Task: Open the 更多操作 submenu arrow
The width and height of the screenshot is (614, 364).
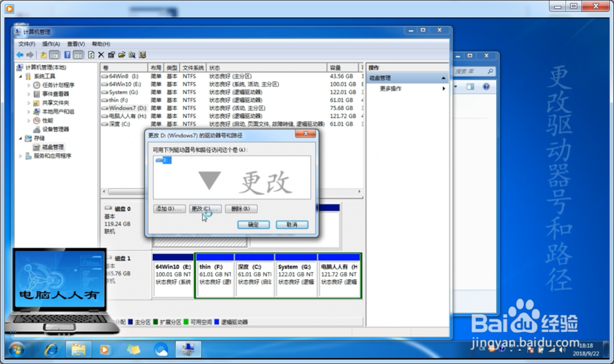Action: click(444, 88)
